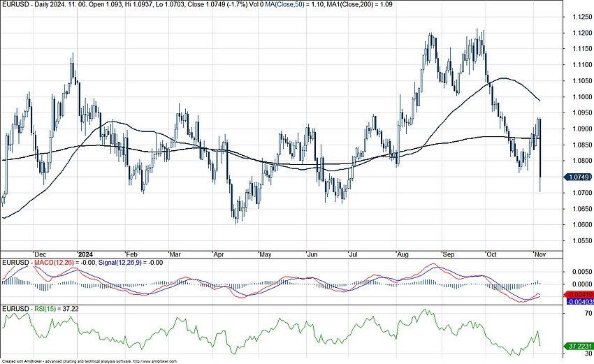Screen dimensions: 594x364
Task: Click the 2024 year marker on time axis
Action: tap(85, 254)
